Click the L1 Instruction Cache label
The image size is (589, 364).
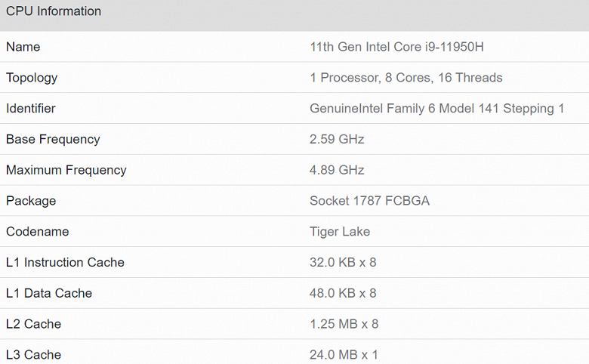pyautogui.click(x=65, y=263)
